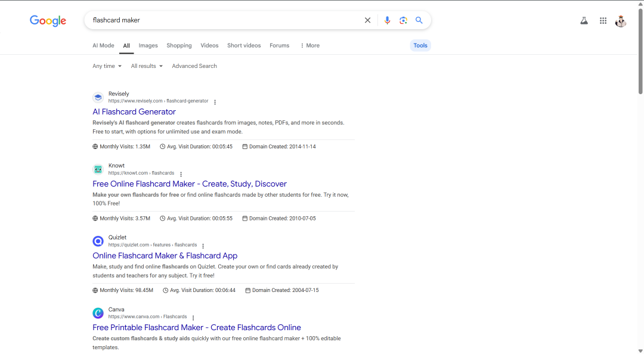Viewport: 644px width, 354px height.
Task: Open the More search categories menu
Action: tap(309, 45)
